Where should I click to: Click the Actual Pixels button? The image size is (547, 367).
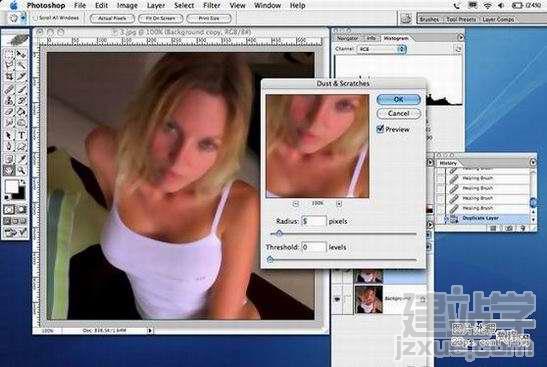click(x=112, y=18)
